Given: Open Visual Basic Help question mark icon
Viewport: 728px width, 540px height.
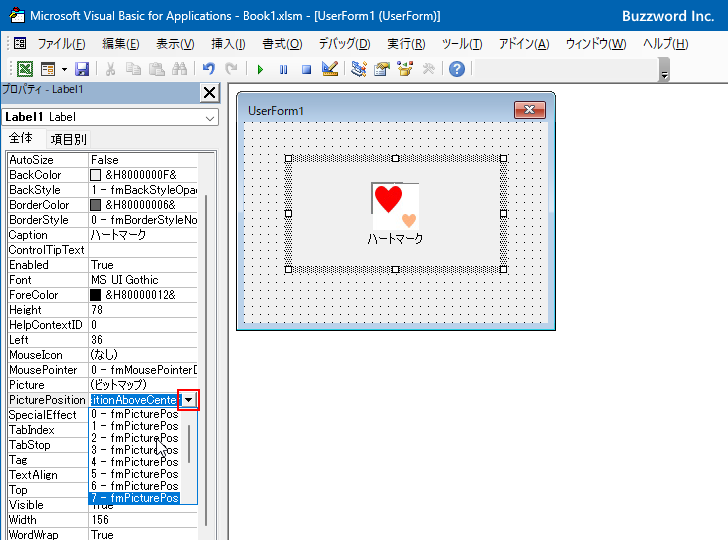Looking at the screenshot, I should (x=457, y=69).
